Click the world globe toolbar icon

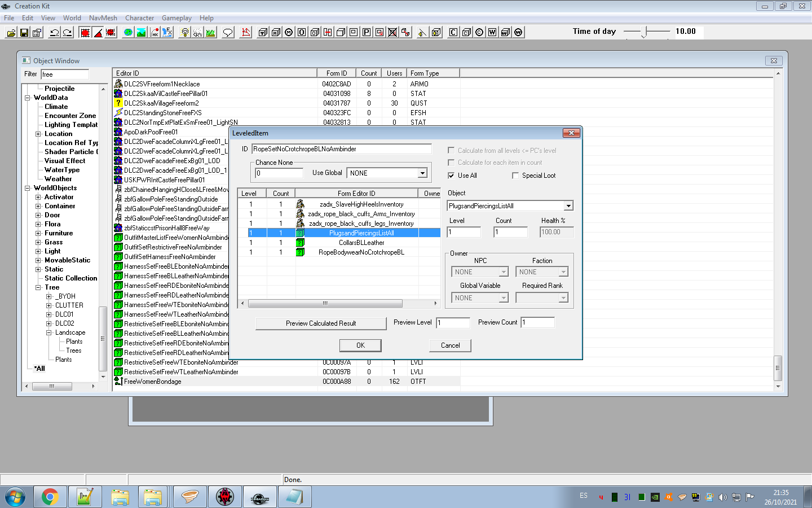pos(129,32)
